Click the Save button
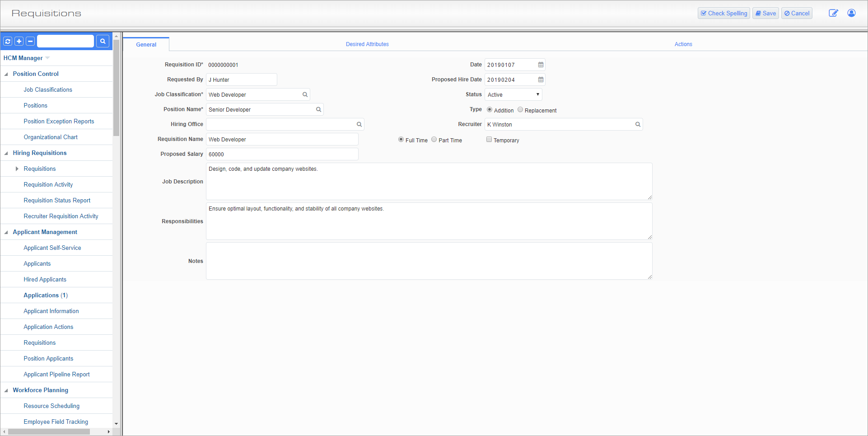Image resolution: width=868 pixels, height=436 pixels. [765, 13]
